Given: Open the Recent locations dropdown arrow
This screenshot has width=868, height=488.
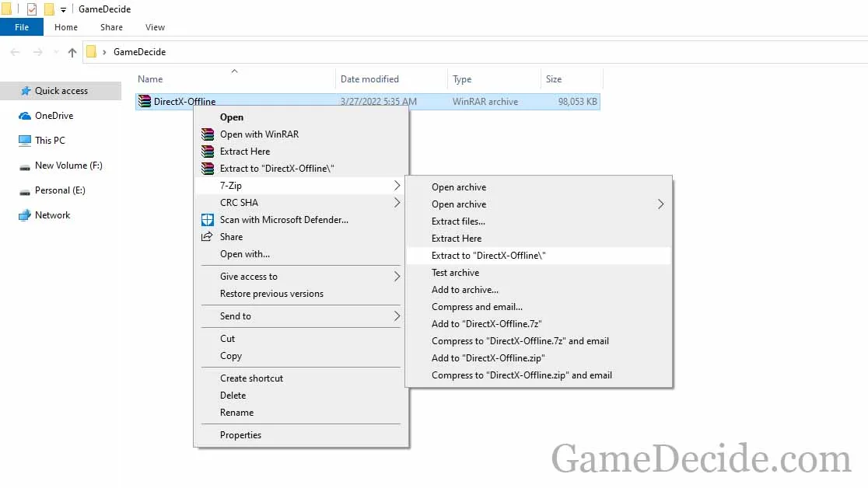Looking at the screenshot, I should click(x=56, y=52).
